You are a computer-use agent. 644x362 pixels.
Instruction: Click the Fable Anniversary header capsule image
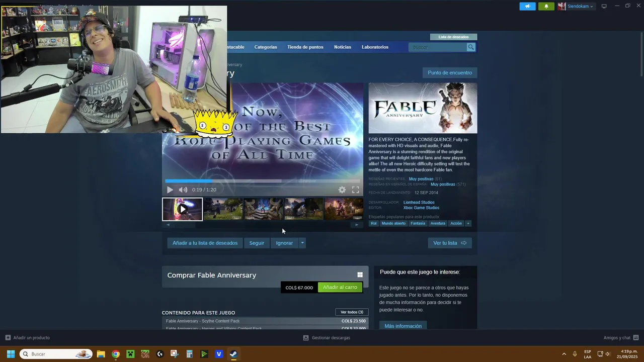coord(423,108)
